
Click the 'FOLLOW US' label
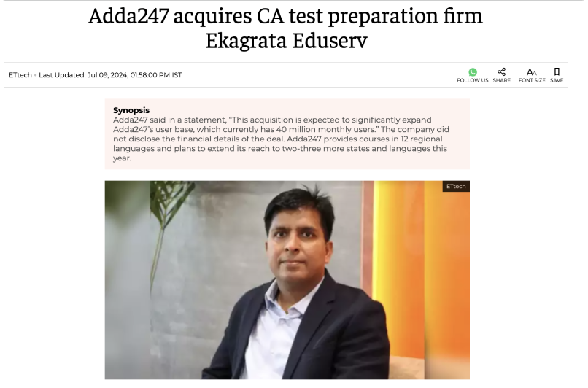click(473, 80)
